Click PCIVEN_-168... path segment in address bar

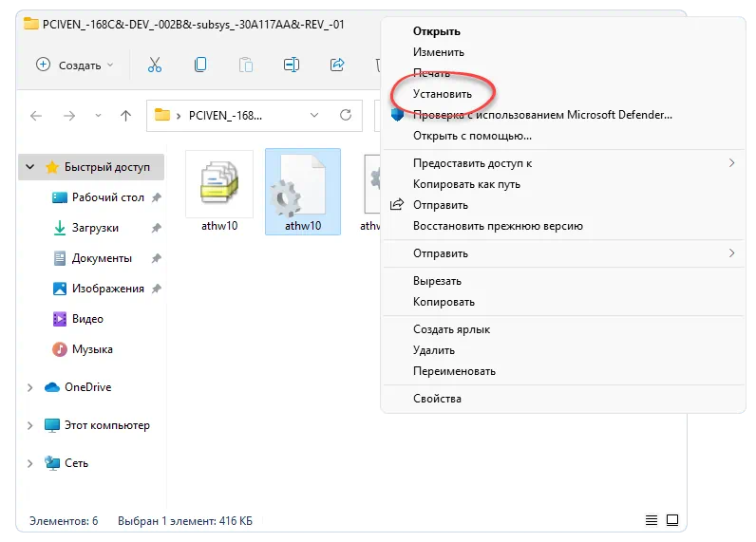point(225,116)
